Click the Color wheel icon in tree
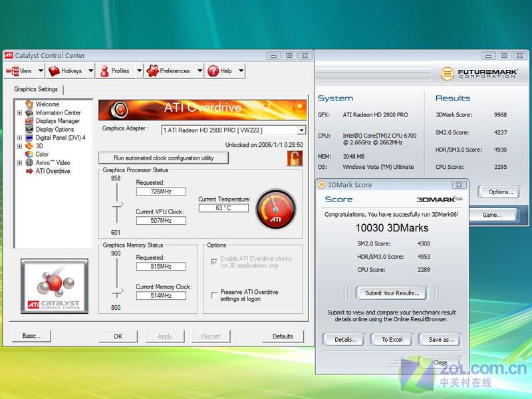The height and width of the screenshot is (399, 532). coord(29,154)
